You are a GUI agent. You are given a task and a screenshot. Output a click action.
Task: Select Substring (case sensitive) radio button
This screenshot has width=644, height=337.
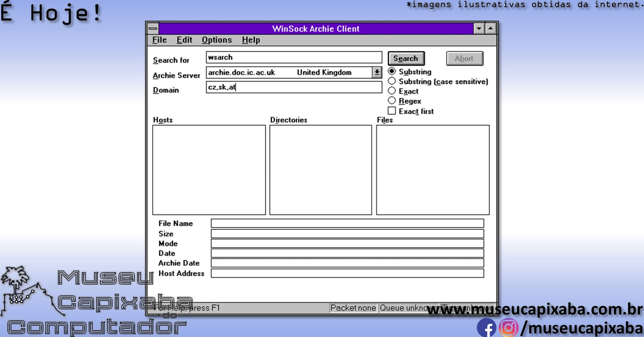tap(392, 81)
